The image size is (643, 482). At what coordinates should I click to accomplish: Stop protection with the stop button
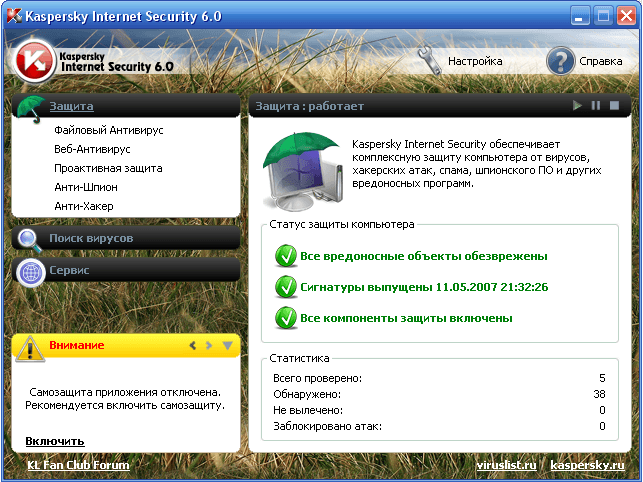click(614, 106)
